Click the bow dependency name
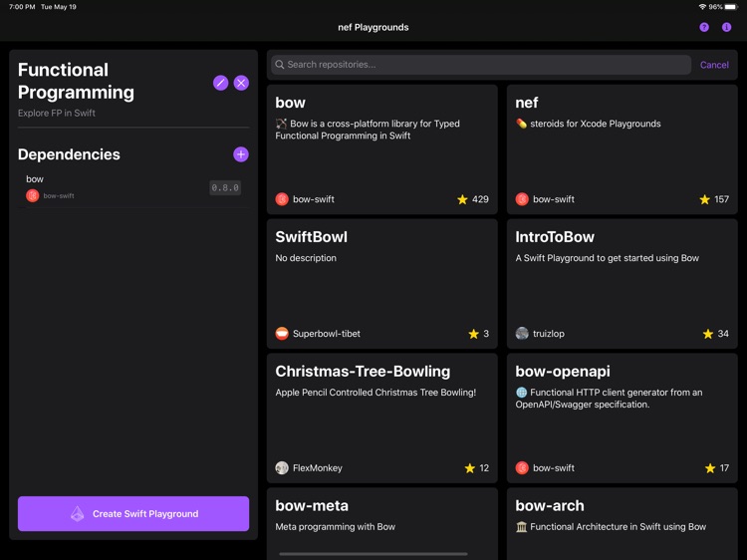 tap(35, 179)
